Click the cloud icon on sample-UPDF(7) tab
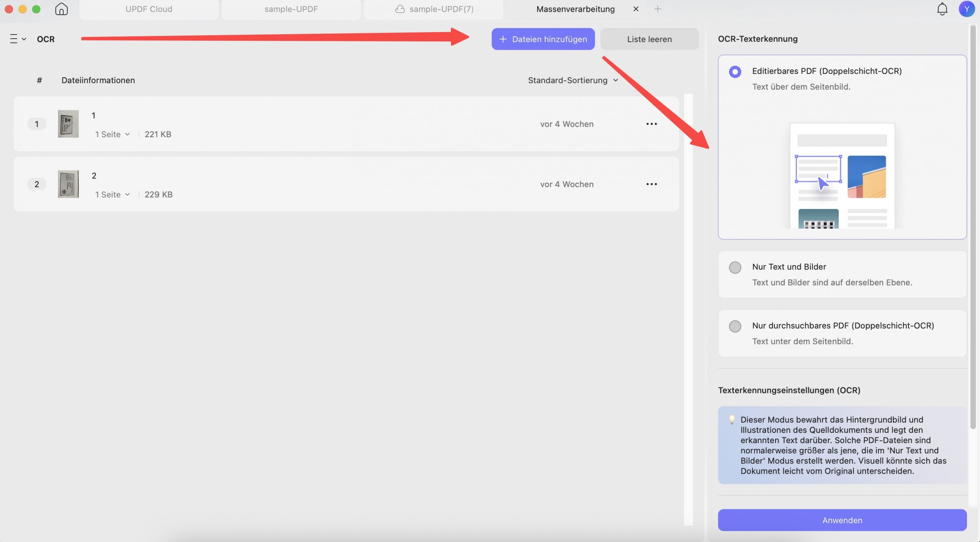The height and width of the screenshot is (542, 980). pyautogui.click(x=400, y=9)
